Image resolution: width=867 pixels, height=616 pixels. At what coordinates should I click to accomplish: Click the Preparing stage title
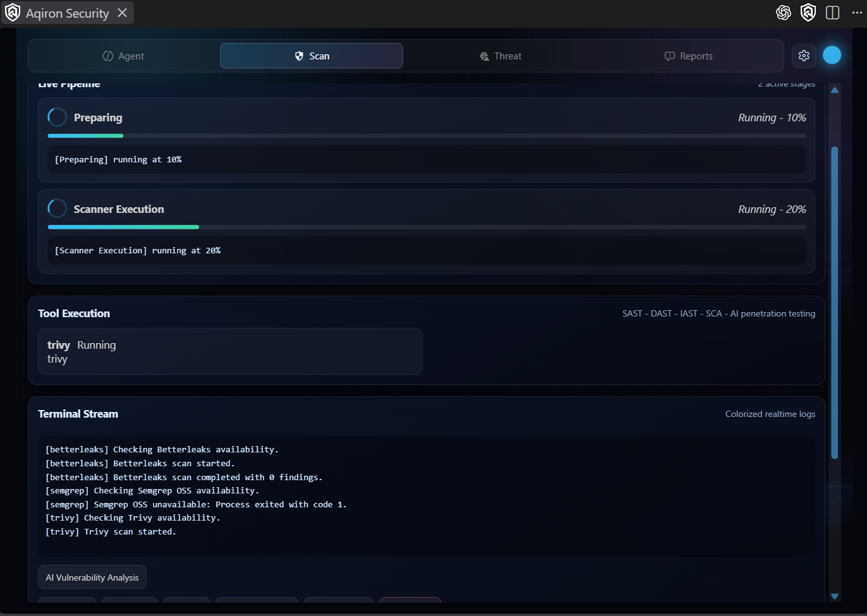(98, 118)
